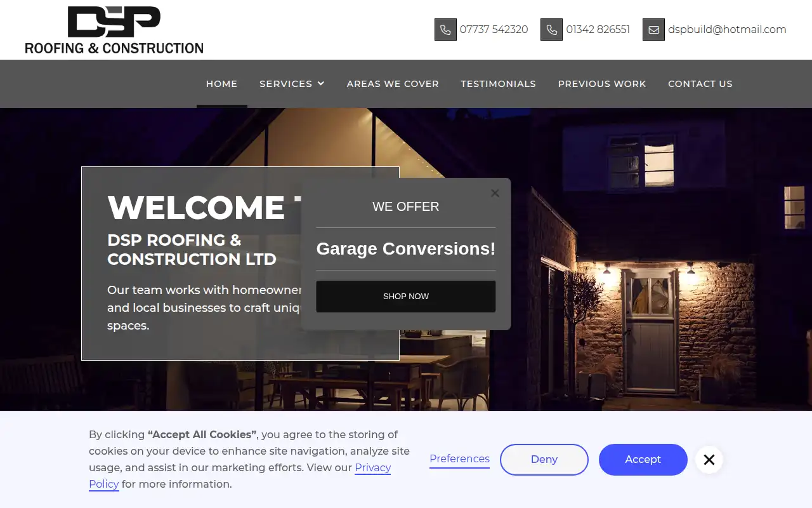812x508 pixels.
Task: Deny cookies
Action: 544,460
